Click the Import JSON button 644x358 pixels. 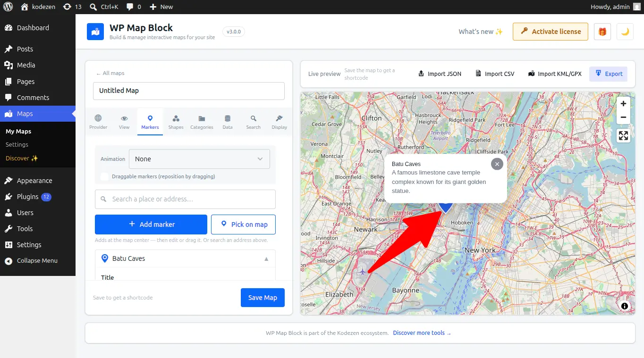point(440,74)
